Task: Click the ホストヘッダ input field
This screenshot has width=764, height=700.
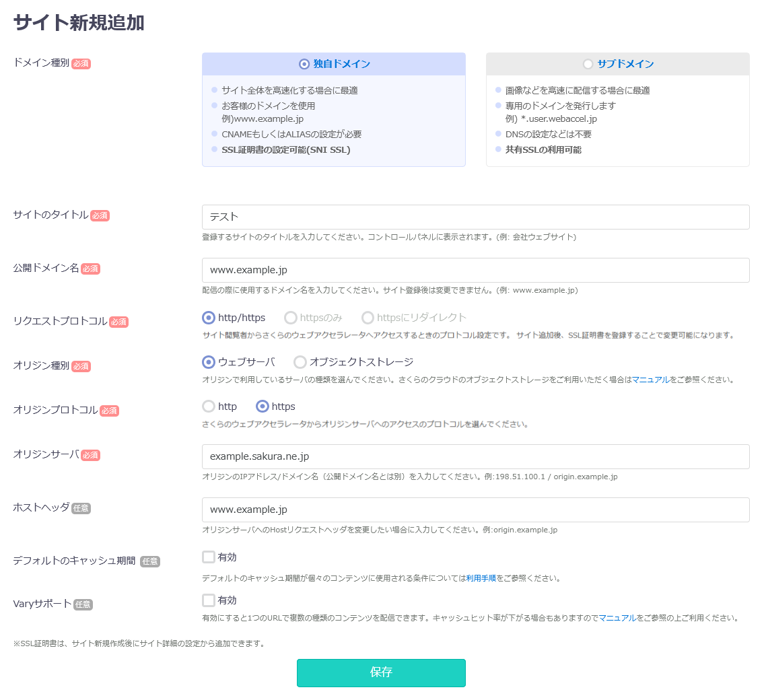Action: (475, 510)
